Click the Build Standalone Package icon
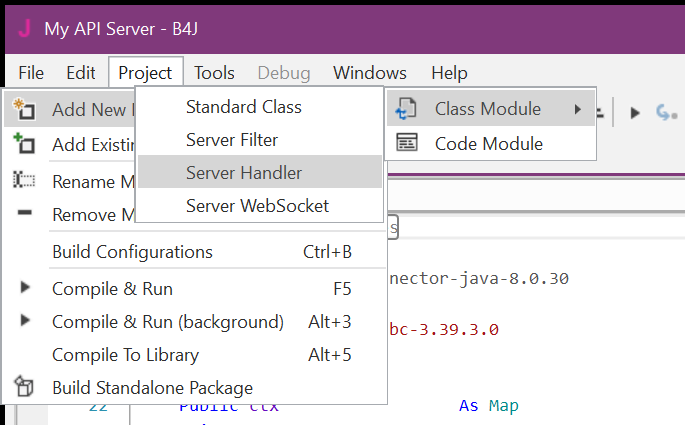Viewport: 685px width, 425px height. tap(24, 387)
